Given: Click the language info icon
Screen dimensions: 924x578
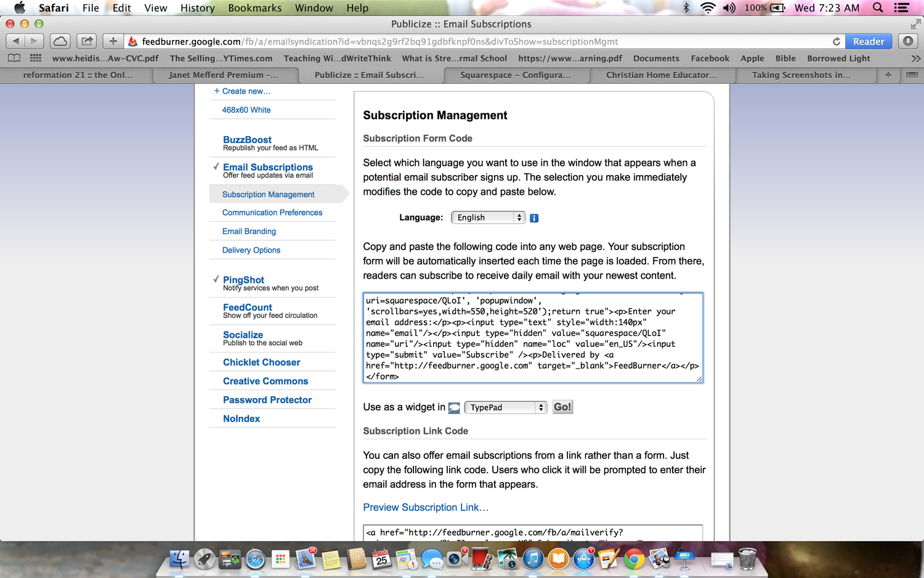Looking at the screenshot, I should point(534,218).
